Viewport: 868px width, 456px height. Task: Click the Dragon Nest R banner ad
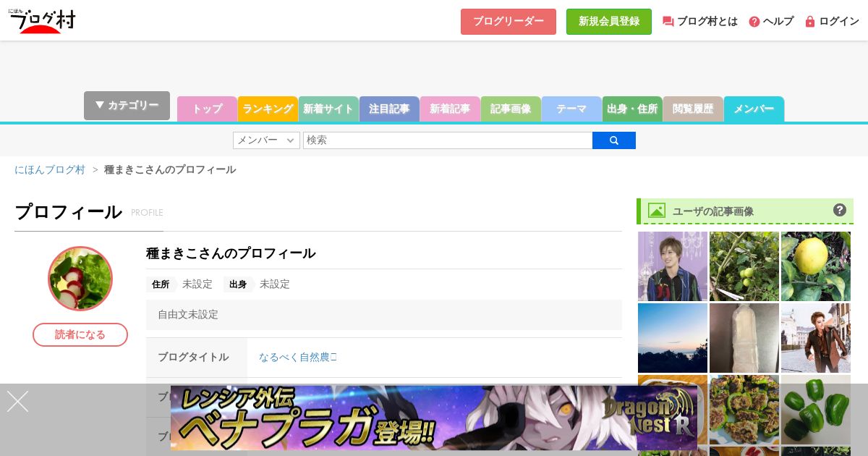pyautogui.click(x=434, y=418)
